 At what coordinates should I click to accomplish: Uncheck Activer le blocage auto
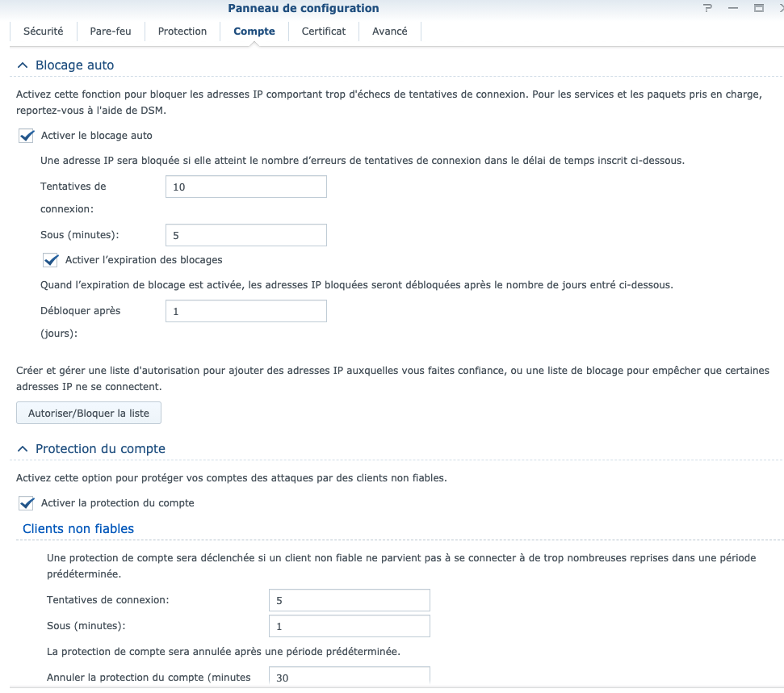click(27, 136)
